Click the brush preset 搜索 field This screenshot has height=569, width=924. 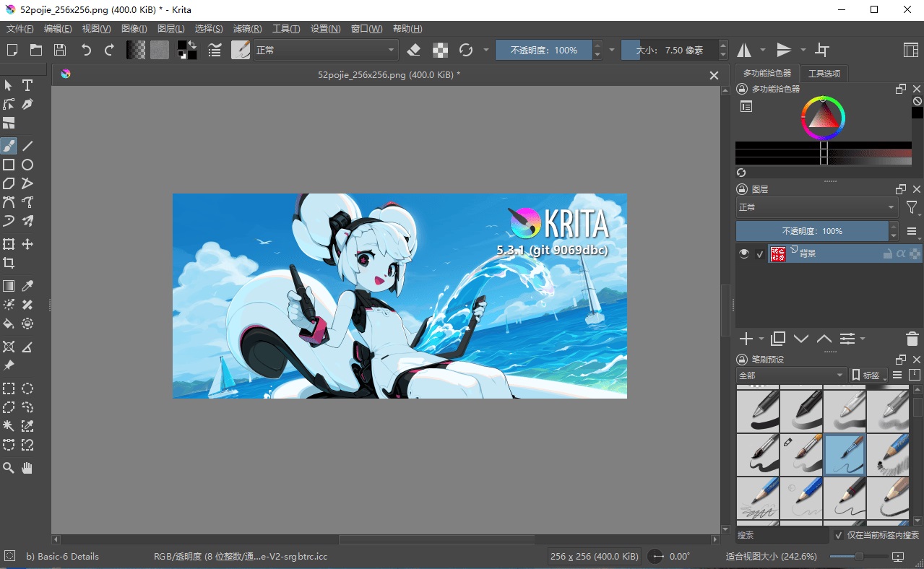click(x=782, y=535)
